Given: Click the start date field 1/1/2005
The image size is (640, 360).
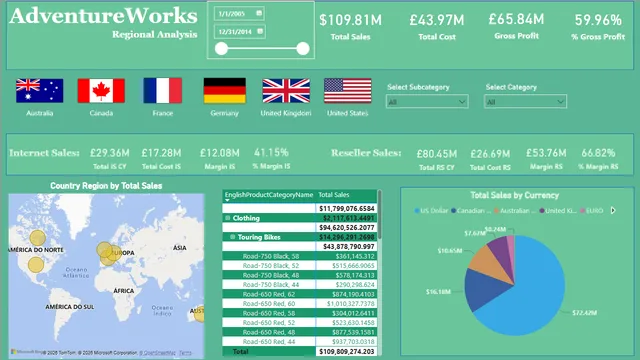Looking at the screenshot, I should (239, 13).
